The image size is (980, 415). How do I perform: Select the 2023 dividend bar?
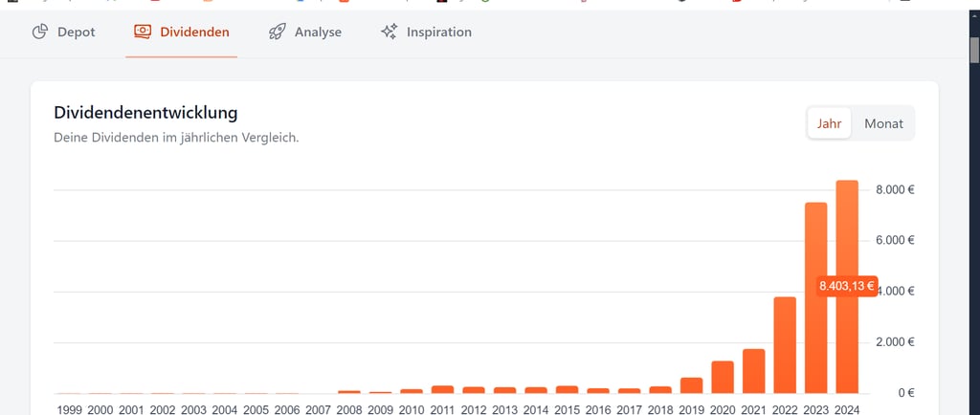pos(815,297)
